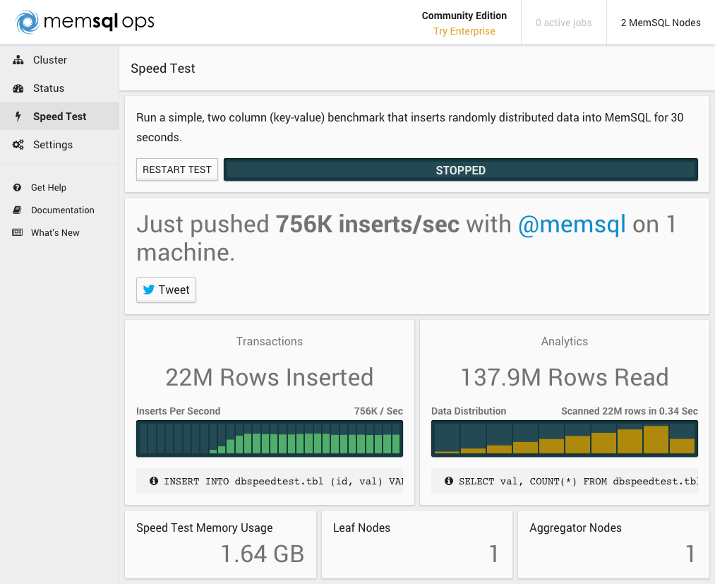The width and height of the screenshot is (715, 584).
Task: Click the RESTART TEST button
Action: pyautogui.click(x=177, y=170)
